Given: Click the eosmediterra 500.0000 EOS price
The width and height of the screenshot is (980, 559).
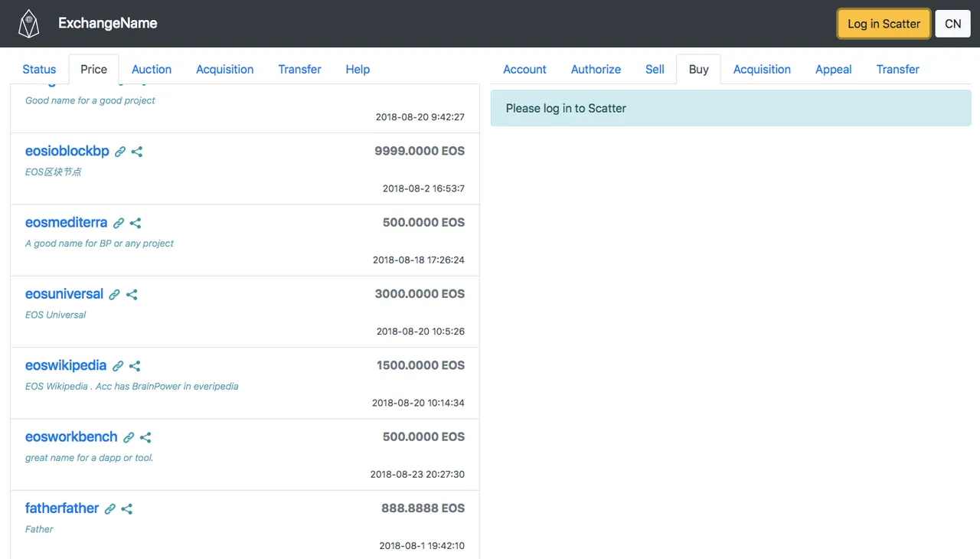Looking at the screenshot, I should (x=423, y=222).
